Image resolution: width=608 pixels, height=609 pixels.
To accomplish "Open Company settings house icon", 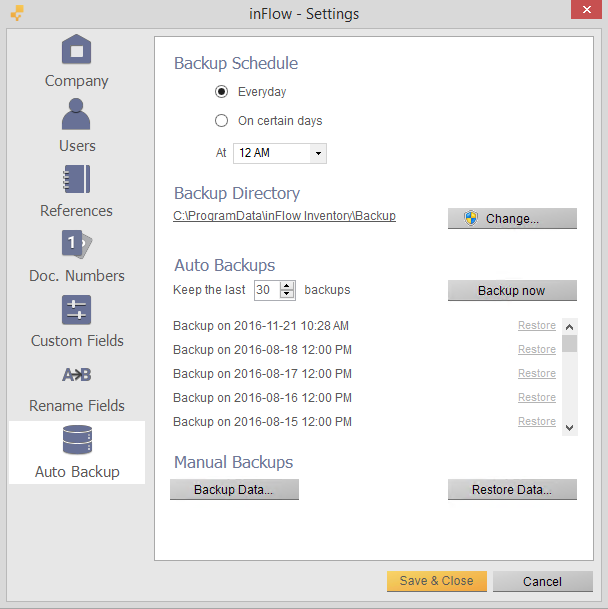I will pyautogui.click(x=77, y=49).
